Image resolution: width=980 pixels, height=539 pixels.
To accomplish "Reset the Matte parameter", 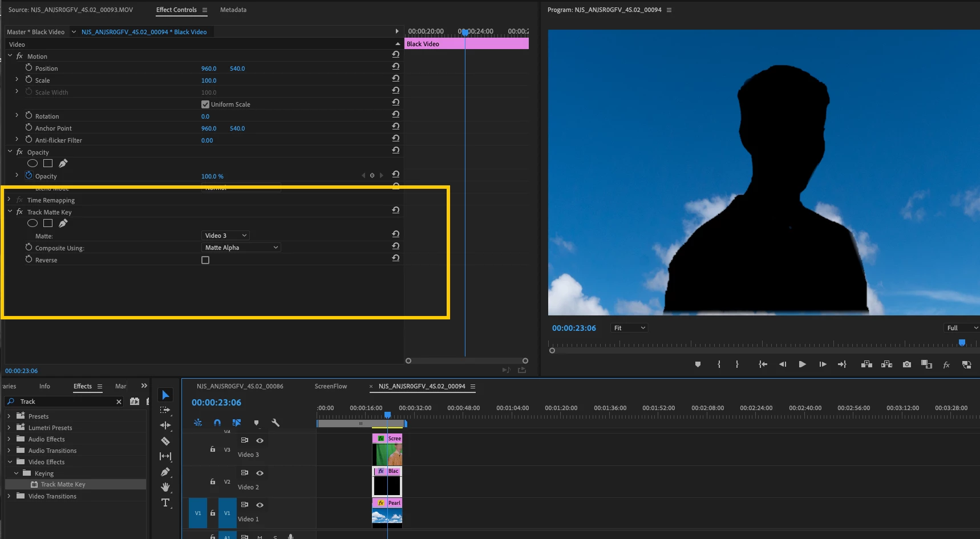I will [395, 234].
